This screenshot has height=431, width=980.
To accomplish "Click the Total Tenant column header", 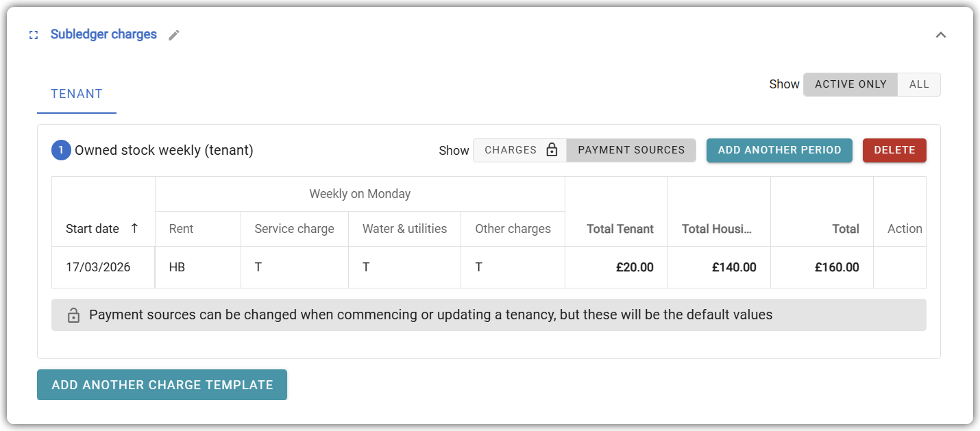I will click(x=620, y=229).
